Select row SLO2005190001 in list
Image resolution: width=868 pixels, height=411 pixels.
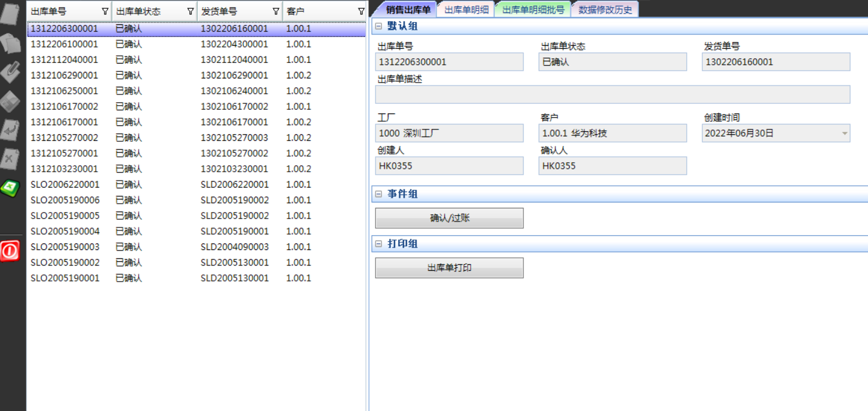pyautogui.click(x=196, y=278)
